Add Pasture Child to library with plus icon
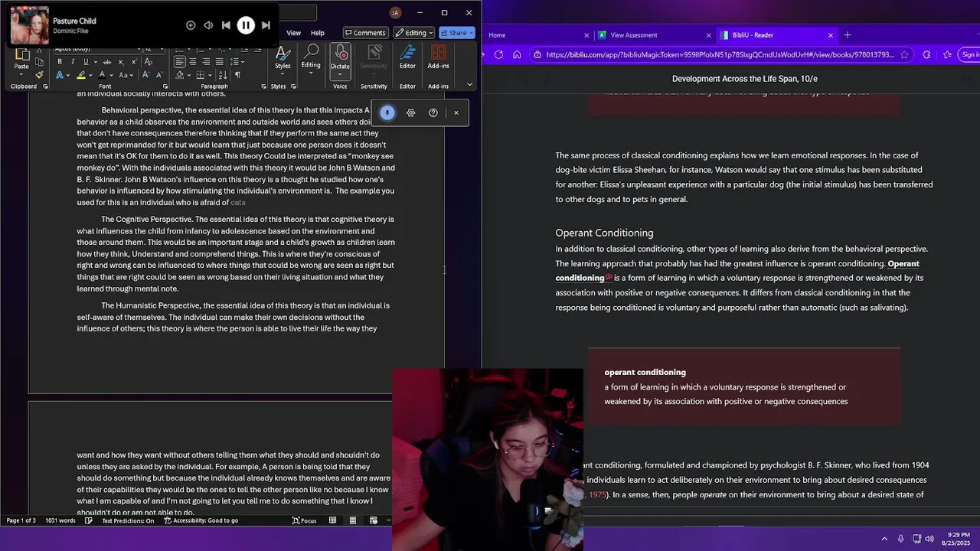Image resolution: width=980 pixels, height=551 pixels. pos(191,25)
